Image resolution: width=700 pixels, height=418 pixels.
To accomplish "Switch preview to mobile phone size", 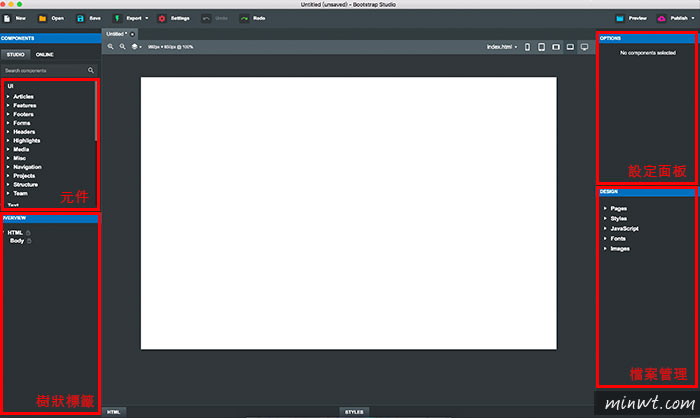I will [527, 47].
